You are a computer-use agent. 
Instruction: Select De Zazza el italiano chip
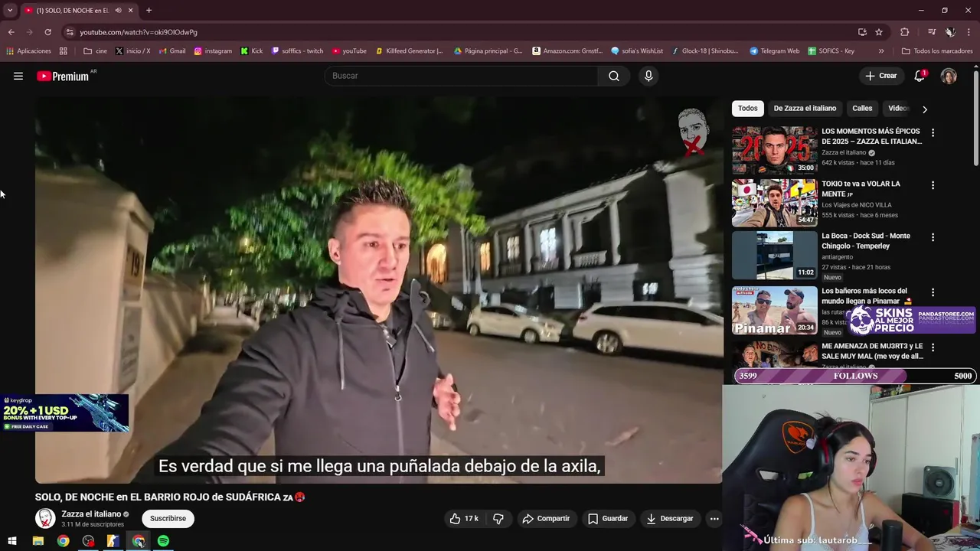[x=805, y=109]
